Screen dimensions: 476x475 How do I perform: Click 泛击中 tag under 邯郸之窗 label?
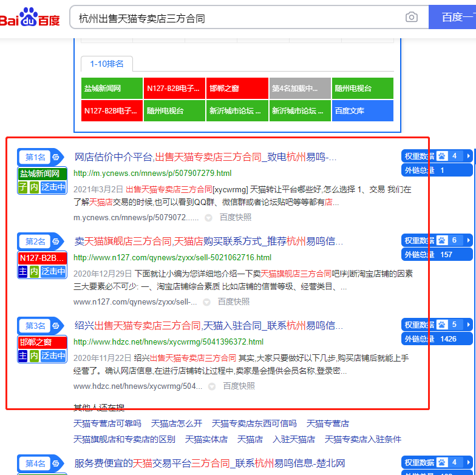point(53,355)
